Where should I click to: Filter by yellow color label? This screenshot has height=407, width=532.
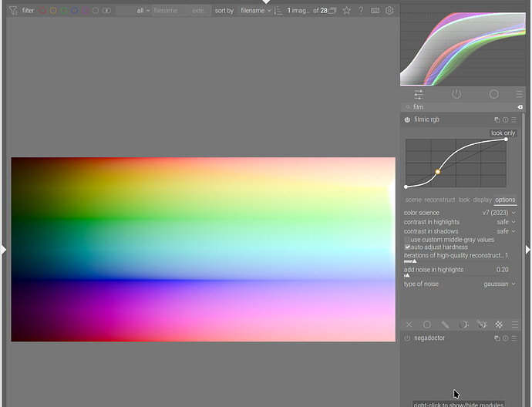[53, 11]
